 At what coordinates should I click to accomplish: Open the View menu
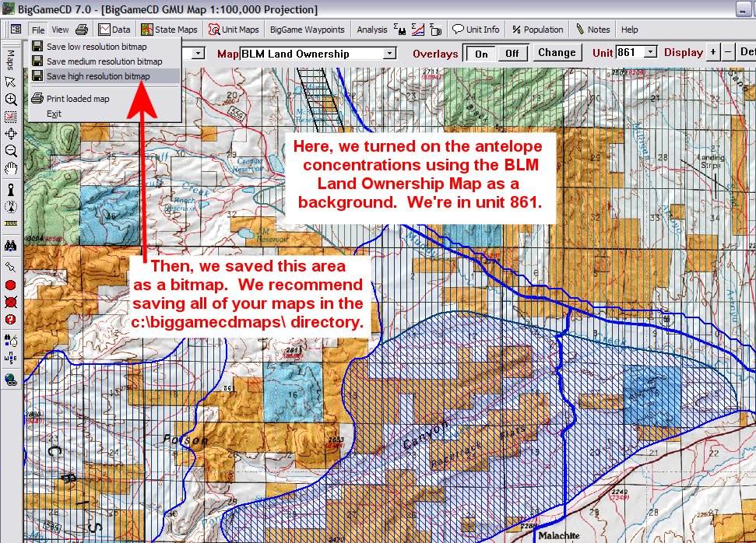(x=60, y=30)
